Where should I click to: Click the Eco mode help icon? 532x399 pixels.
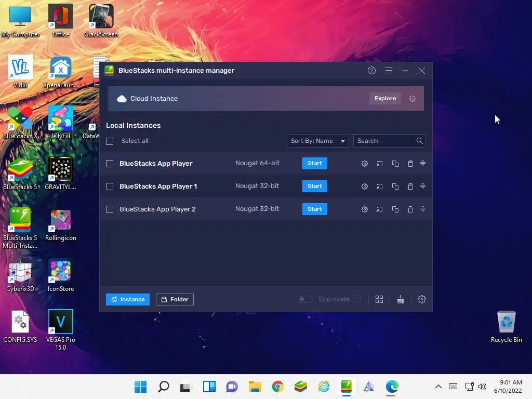(x=357, y=299)
